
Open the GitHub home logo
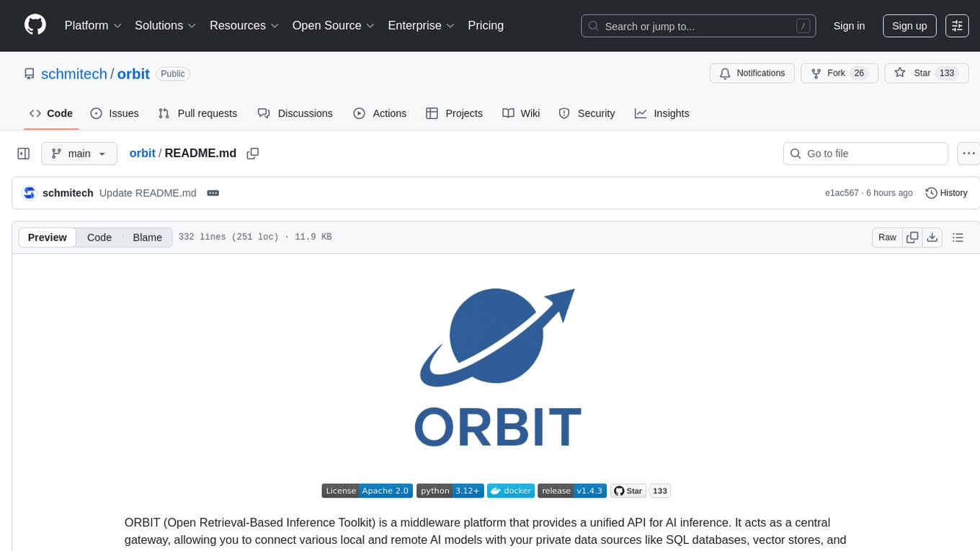(x=35, y=25)
